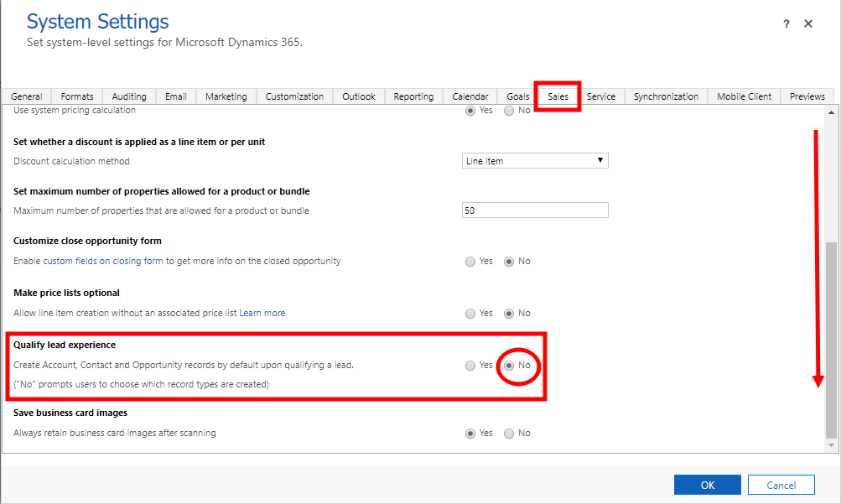Go to the Mobile Client tab
The height and width of the screenshot is (504, 841).
click(x=744, y=96)
